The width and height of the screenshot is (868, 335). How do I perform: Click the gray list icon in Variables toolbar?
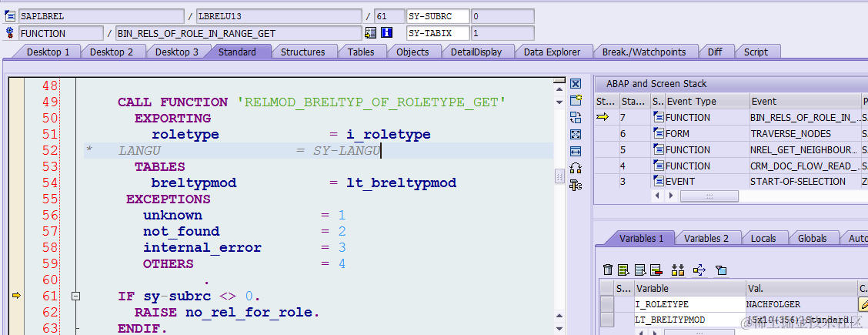640,270
